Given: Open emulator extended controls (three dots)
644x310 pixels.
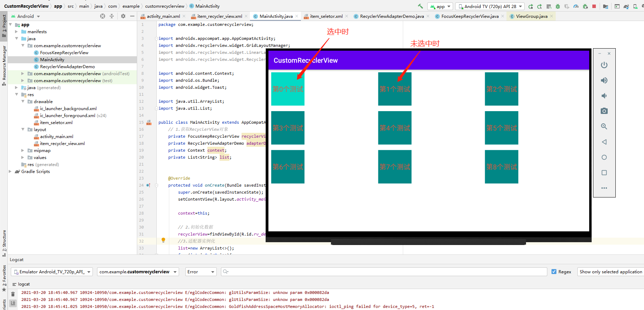Looking at the screenshot, I should (604, 188).
